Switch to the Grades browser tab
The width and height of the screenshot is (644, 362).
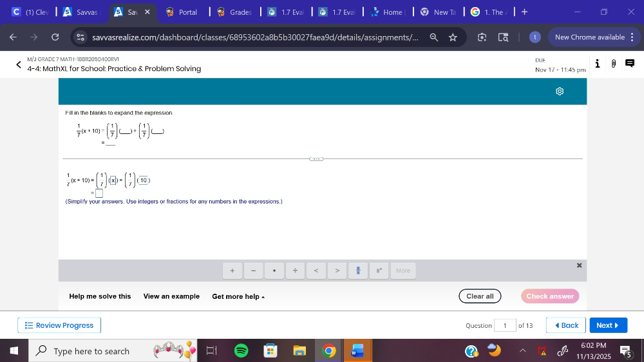236,12
